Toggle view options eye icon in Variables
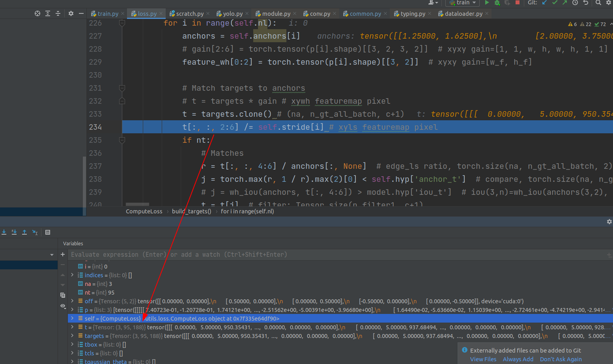The width and height of the screenshot is (613, 364). click(x=63, y=306)
